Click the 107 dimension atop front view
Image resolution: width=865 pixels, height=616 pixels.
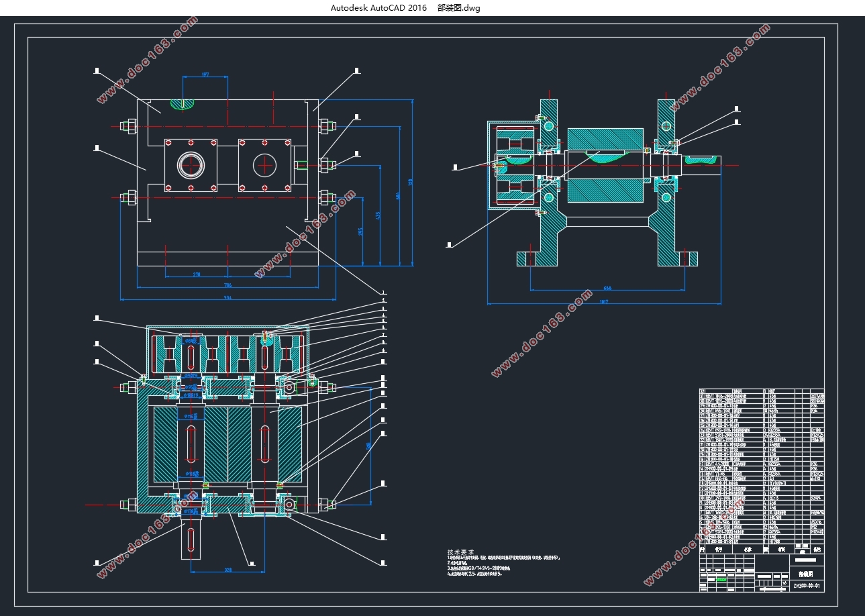point(205,75)
